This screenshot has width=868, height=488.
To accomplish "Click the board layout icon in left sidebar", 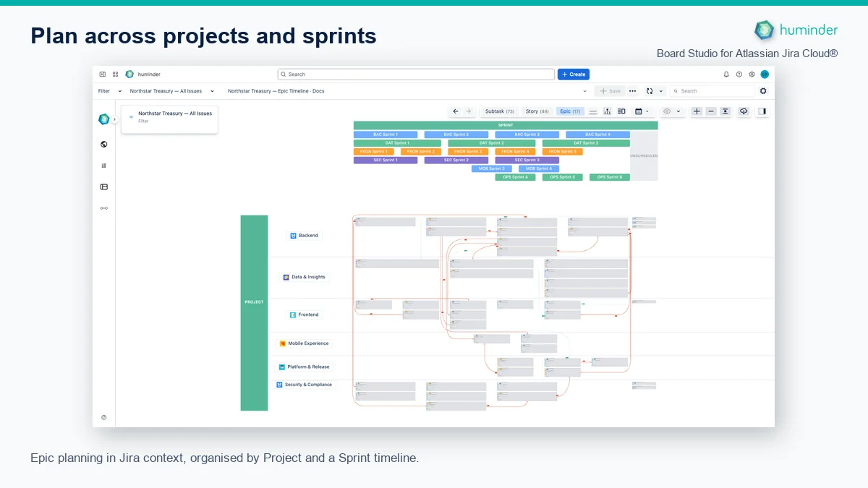I will [x=104, y=187].
